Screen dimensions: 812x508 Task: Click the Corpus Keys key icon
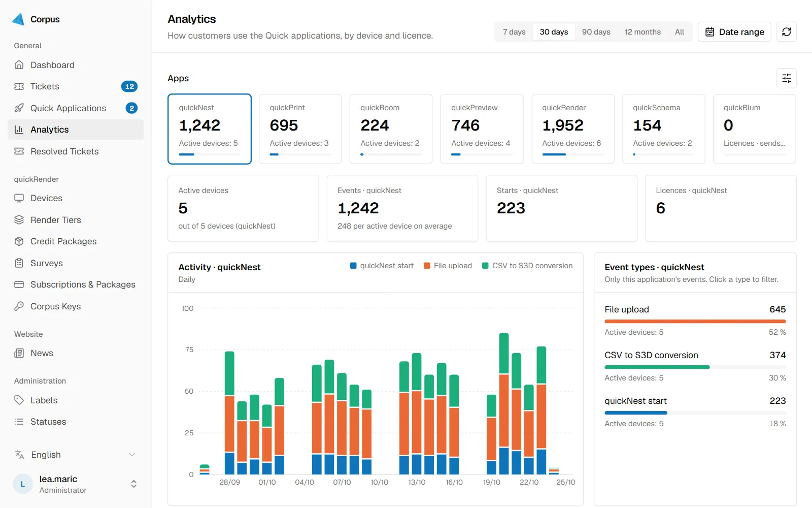[x=19, y=306]
